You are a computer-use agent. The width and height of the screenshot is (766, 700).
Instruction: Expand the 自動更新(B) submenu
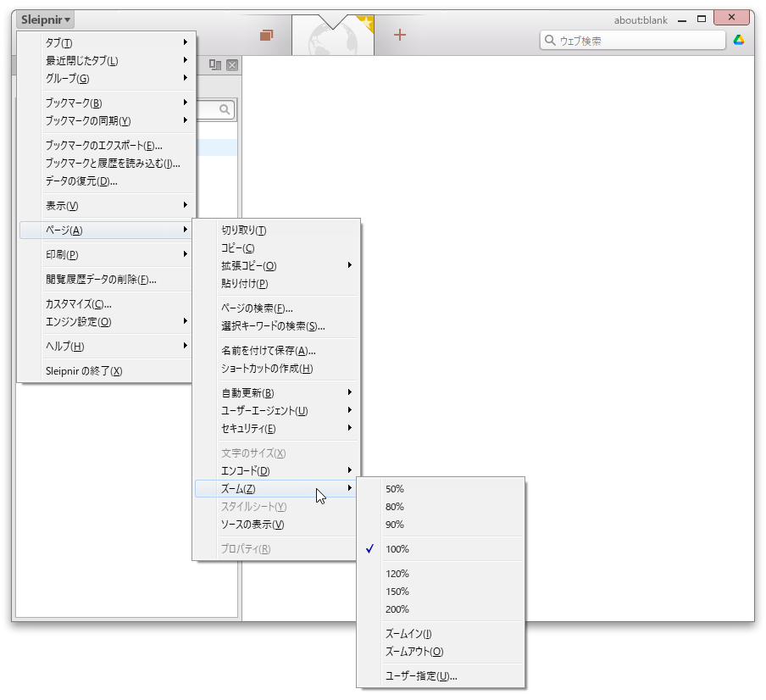pos(276,392)
